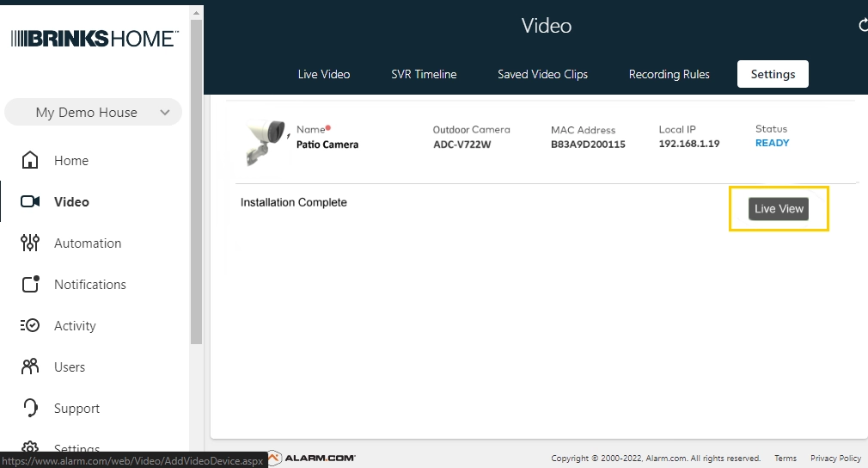The height and width of the screenshot is (468, 868).
Task: Click the Activity checklist icon
Action: [x=30, y=325]
